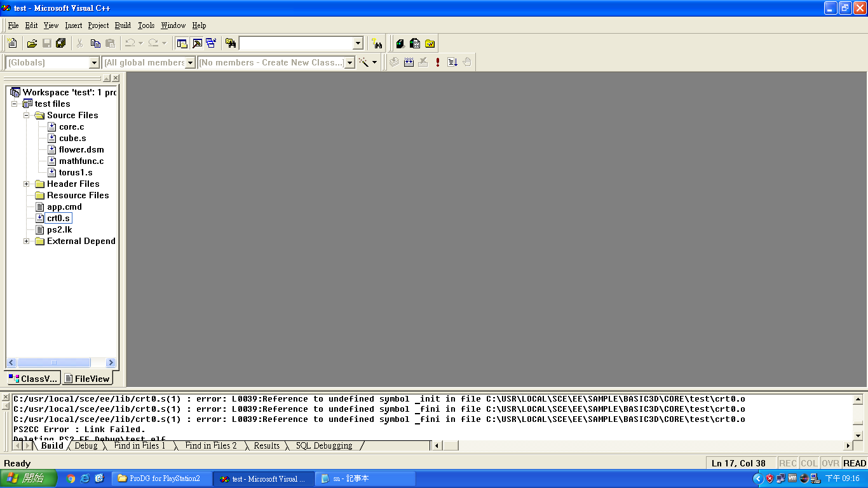Viewport: 868px width, 488px height.
Task: Expand the Header Files folder
Action: pyautogui.click(x=27, y=184)
